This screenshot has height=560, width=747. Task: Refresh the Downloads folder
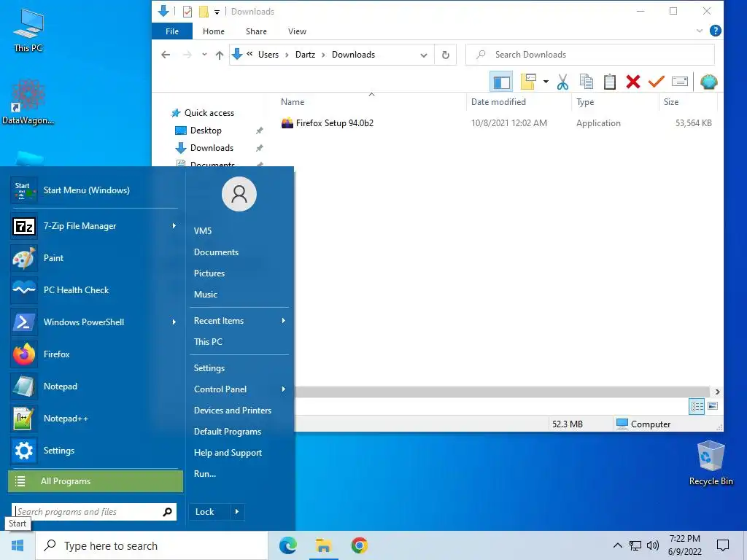click(x=446, y=55)
